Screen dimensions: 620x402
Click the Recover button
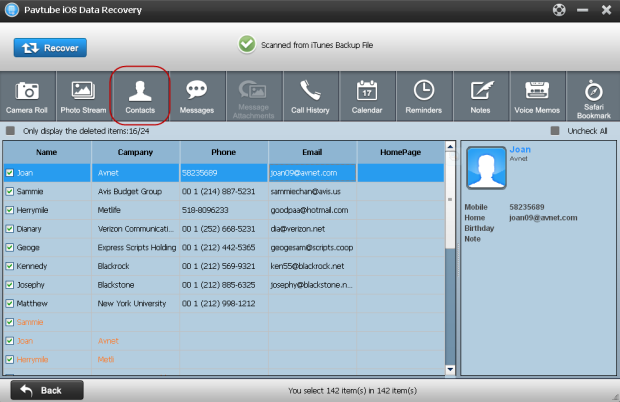point(50,48)
